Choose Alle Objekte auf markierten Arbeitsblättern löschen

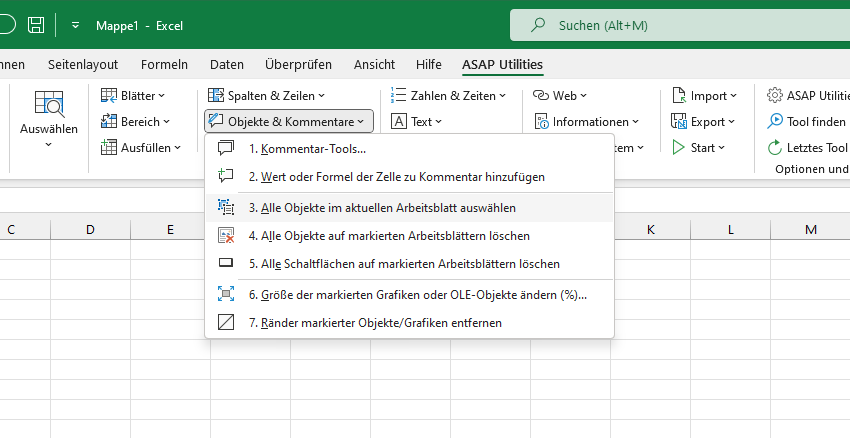pos(409,236)
